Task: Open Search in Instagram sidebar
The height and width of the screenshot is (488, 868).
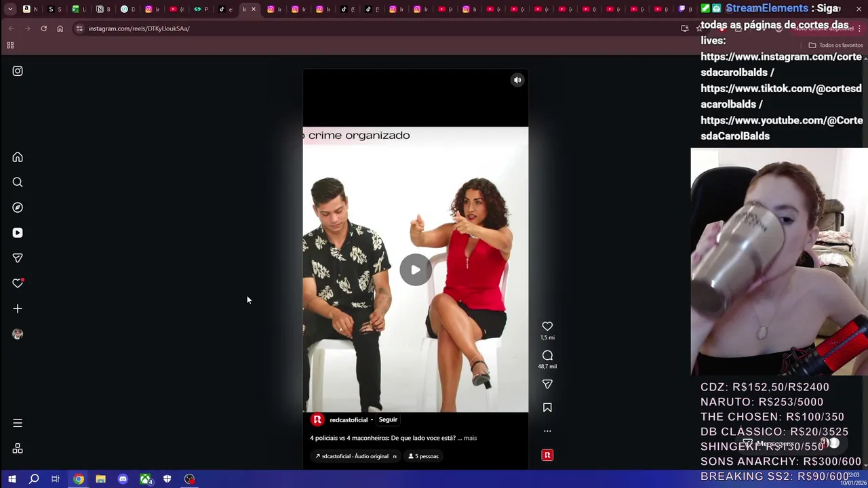Action: click(x=18, y=182)
